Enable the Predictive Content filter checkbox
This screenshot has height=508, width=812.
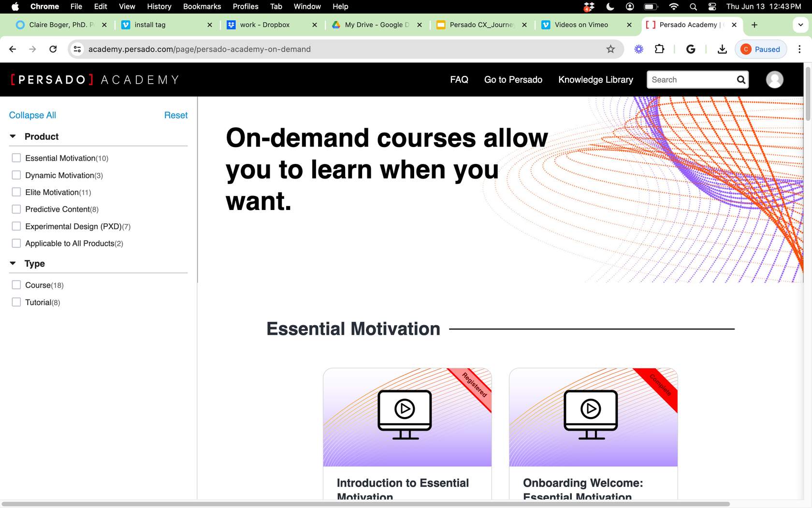[16, 209]
